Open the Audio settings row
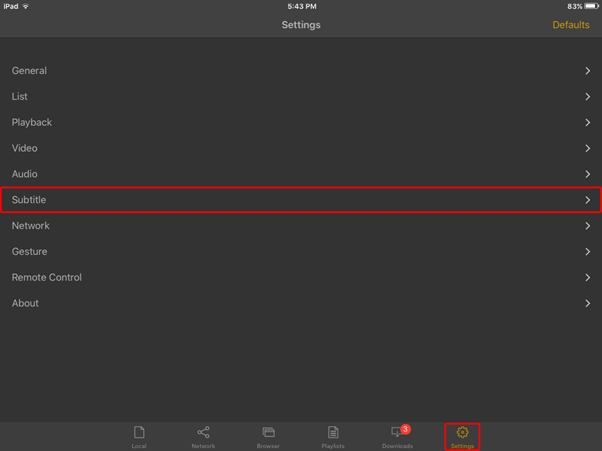This screenshot has width=602, height=451. coord(301,174)
